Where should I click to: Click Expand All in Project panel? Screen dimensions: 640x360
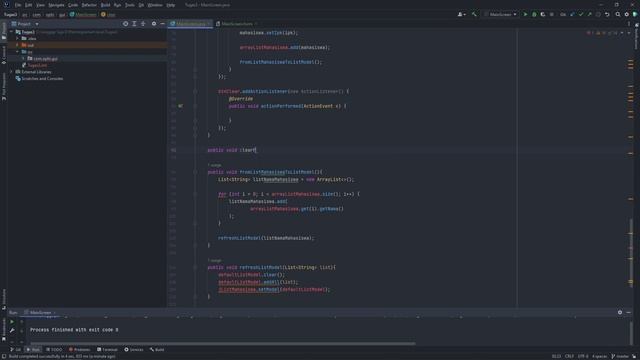click(134, 24)
